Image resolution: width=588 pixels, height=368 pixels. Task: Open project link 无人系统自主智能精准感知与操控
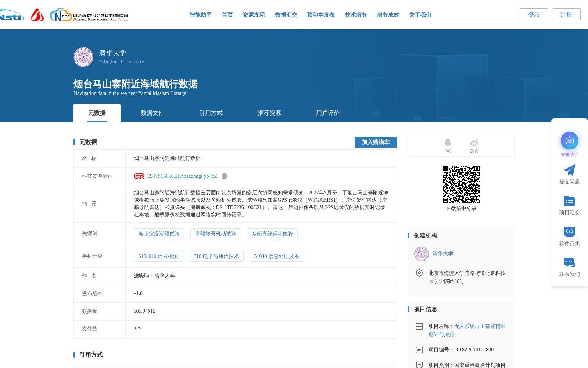click(467, 330)
